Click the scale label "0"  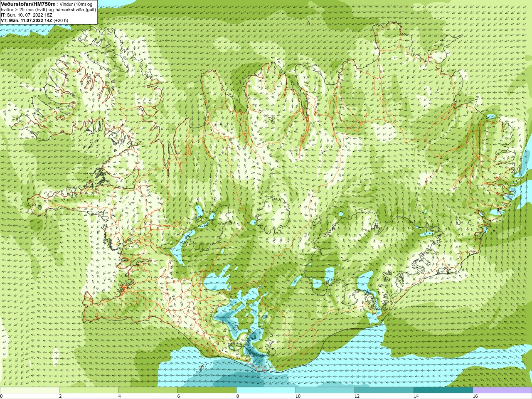(x=1, y=396)
